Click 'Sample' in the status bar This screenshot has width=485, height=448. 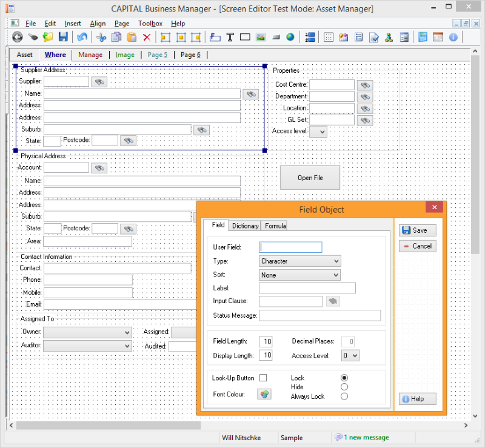click(292, 438)
